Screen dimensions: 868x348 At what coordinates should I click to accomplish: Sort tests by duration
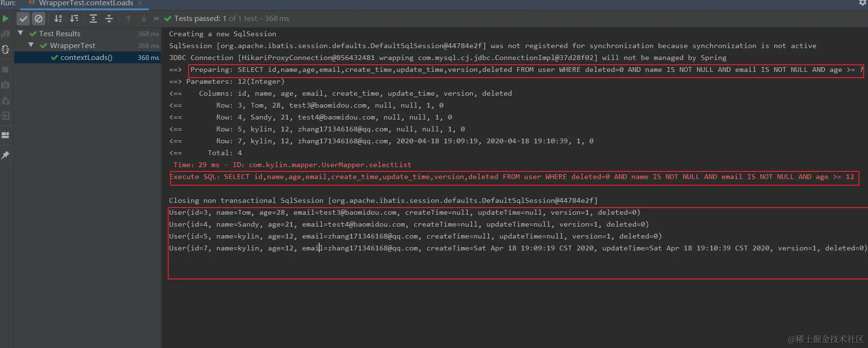(x=74, y=19)
